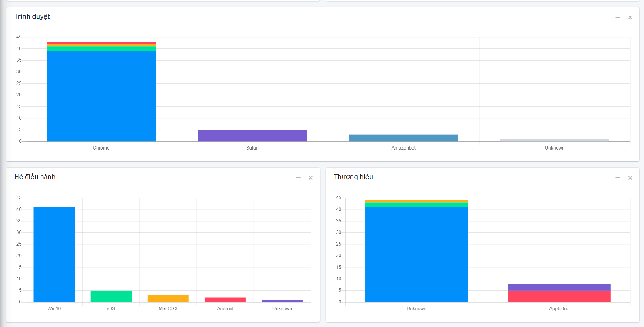The height and width of the screenshot is (327, 644).
Task: Click the orange MacOSX bar
Action: [x=168, y=299]
